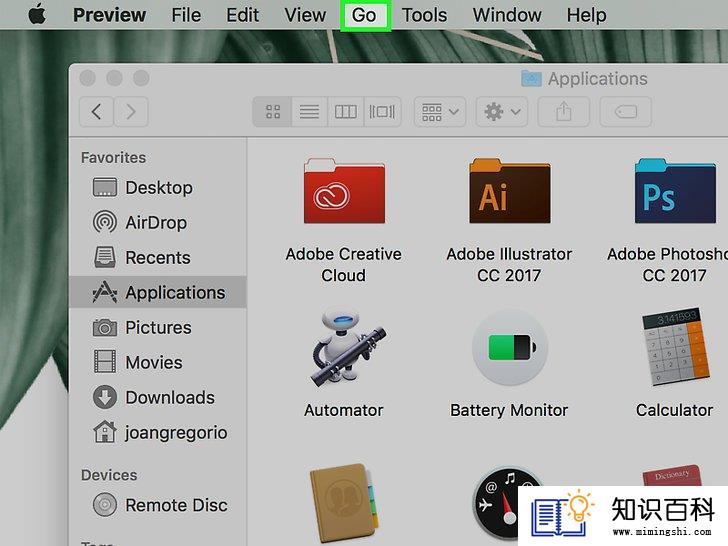Select Remote Disc under Devices
Screen dimensions: 728x546
pos(158,505)
